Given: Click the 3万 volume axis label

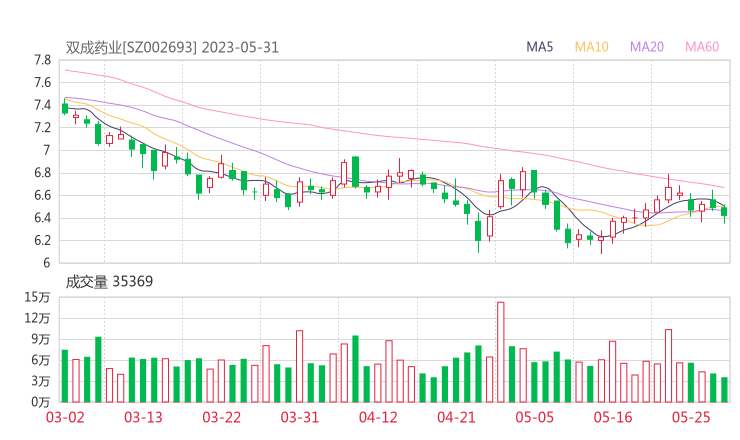Looking at the screenshot, I should click(x=41, y=381).
